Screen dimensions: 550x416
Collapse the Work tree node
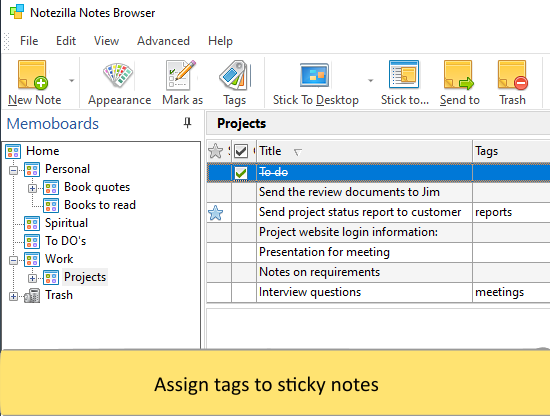(13, 260)
